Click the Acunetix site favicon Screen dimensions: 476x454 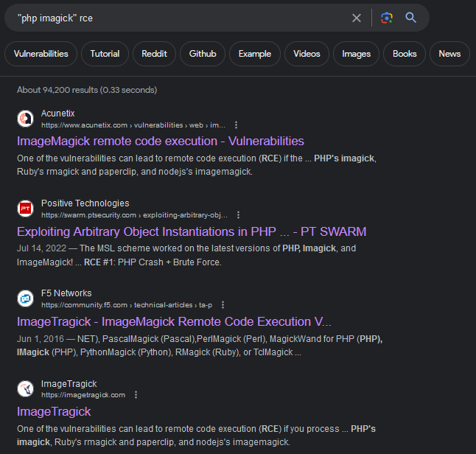pos(26,119)
